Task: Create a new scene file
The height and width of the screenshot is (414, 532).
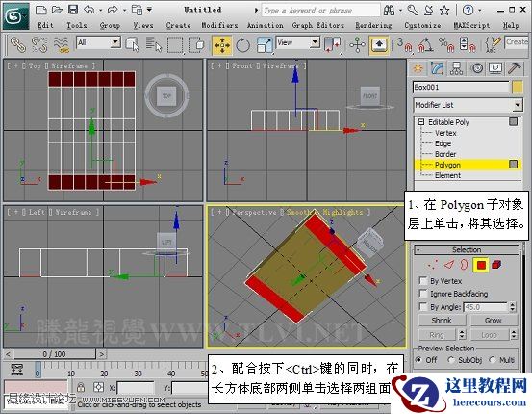Action: tap(40, 10)
